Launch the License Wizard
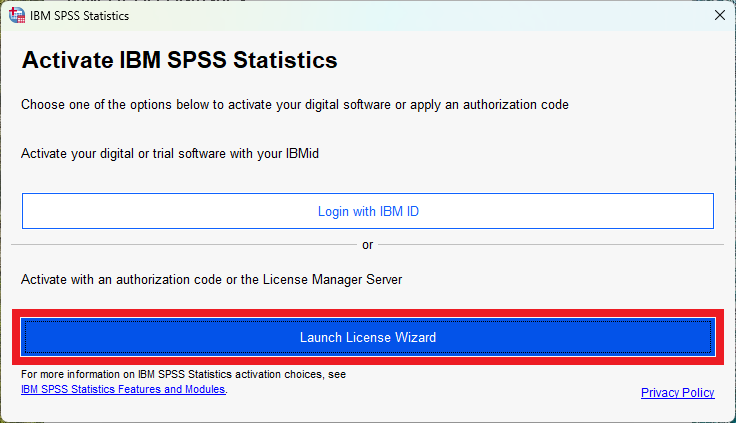736x423 pixels. [x=368, y=337]
